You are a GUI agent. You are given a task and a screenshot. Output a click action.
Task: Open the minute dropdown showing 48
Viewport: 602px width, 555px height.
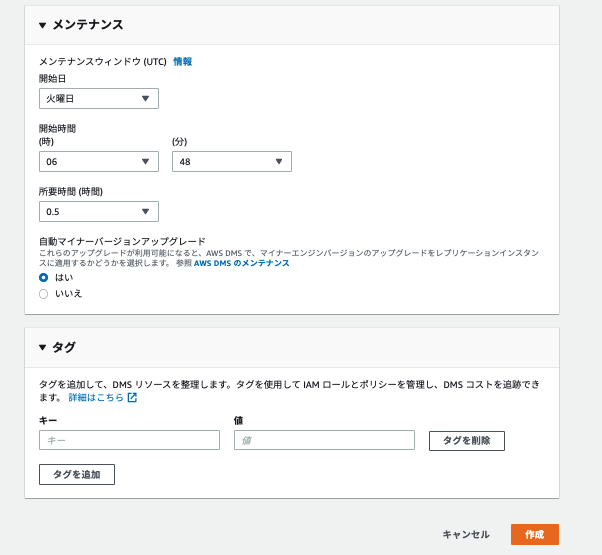[232, 162]
